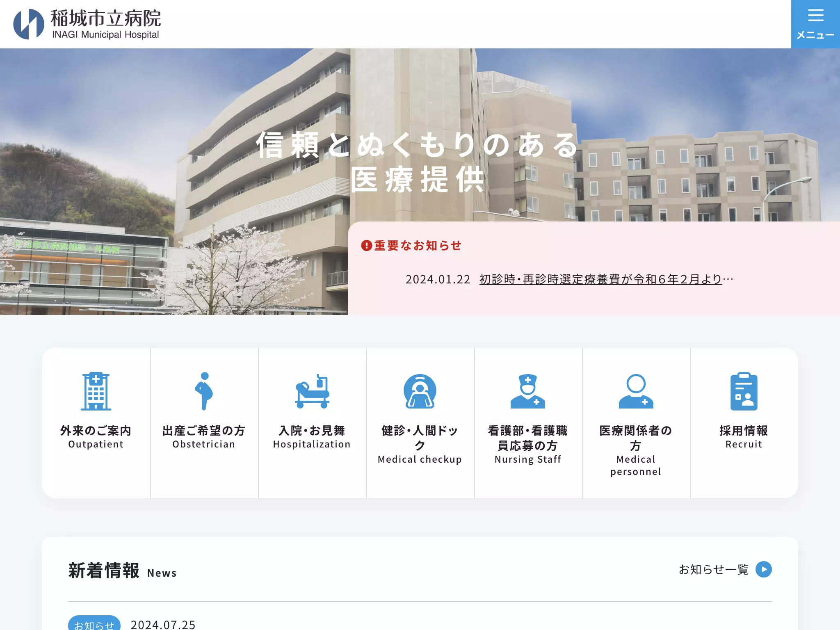Screen dimensions: 840x630
Task: Open 出産ご希望の方 label
Action: [x=204, y=431]
